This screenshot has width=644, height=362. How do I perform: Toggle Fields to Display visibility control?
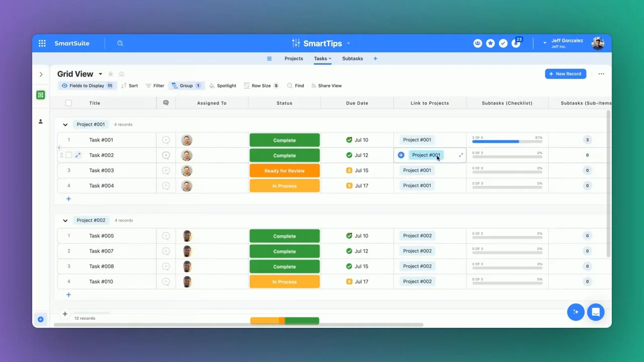(87, 86)
